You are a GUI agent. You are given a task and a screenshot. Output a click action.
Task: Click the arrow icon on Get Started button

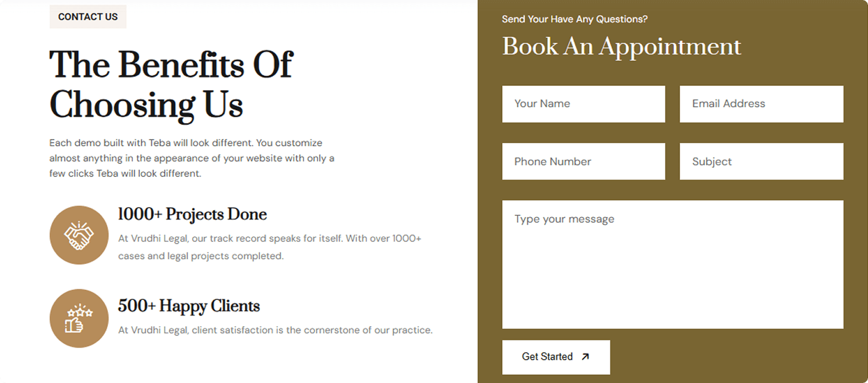click(x=585, y=357)
